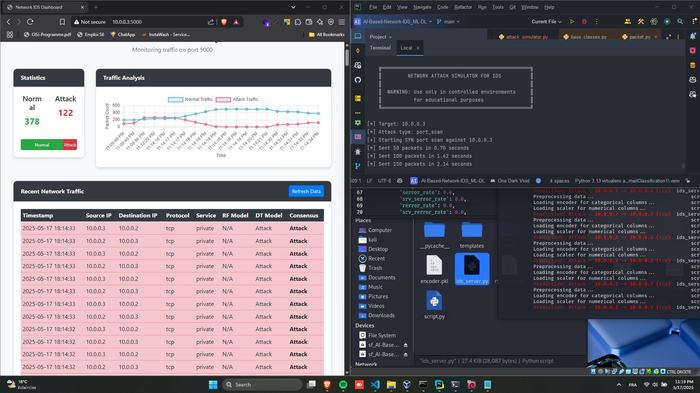Screen dimensions: 700x393
Task: Open the All Bookmarks folder
Action: [326, 34]
